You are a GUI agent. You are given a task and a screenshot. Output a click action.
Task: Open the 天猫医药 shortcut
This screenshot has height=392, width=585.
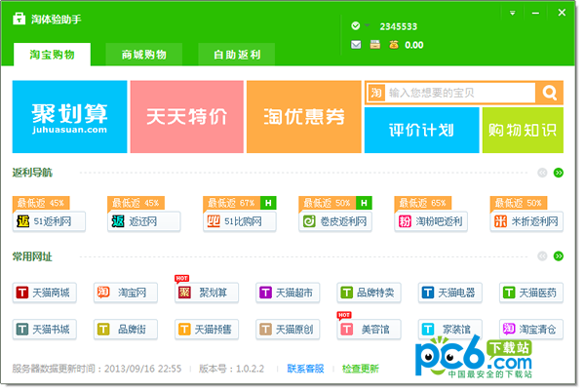531,293
